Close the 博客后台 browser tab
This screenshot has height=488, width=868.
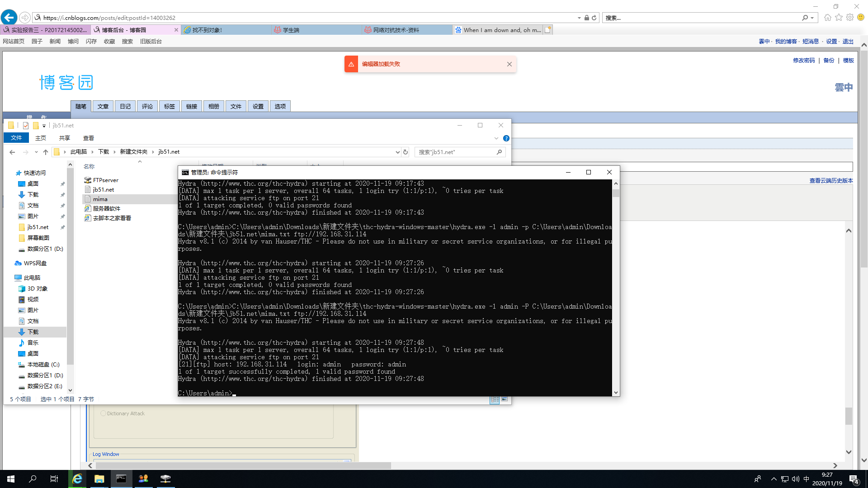pos(176,30)
